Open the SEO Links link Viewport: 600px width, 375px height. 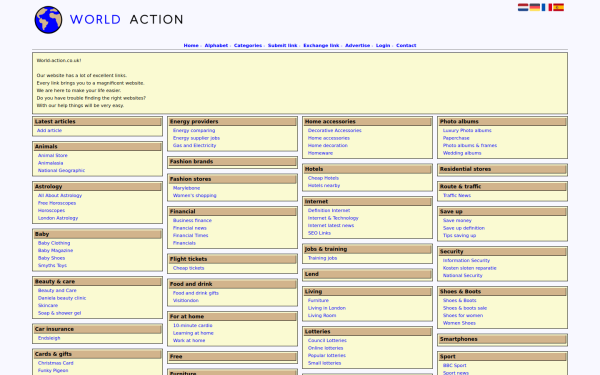[x=319, y=233]
